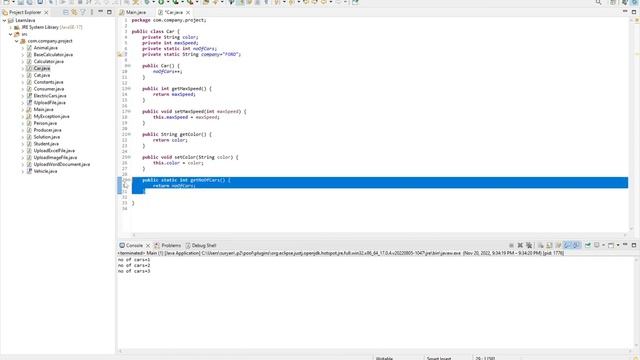Switch to the Main.java editor tab
This screenshot has width=640, height=360.
pos(136,12)
